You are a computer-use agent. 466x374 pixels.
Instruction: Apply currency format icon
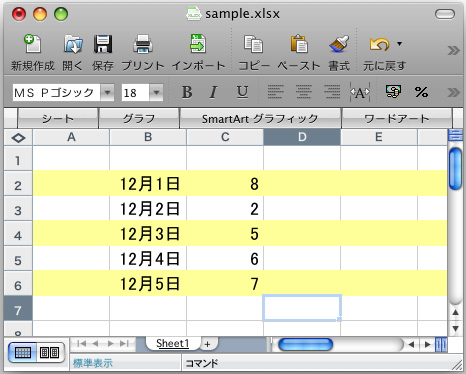coord(393,91)
